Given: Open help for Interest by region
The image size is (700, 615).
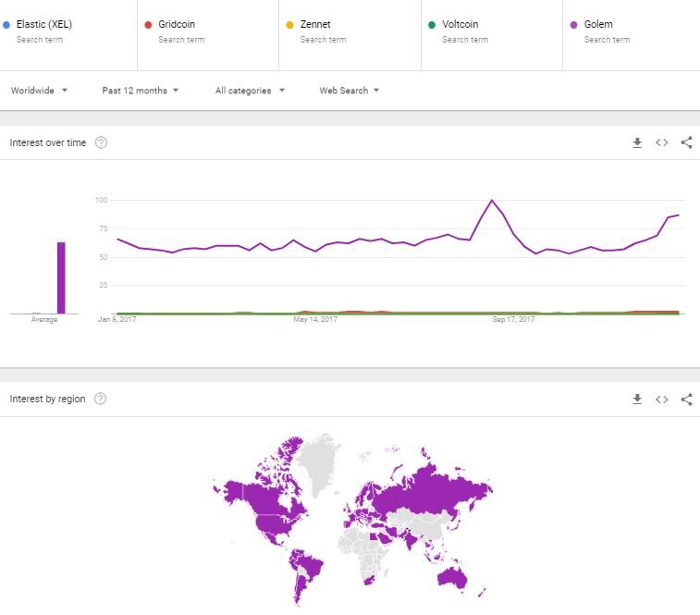Looking at the screenshot, I should click(x=101, y=399).
